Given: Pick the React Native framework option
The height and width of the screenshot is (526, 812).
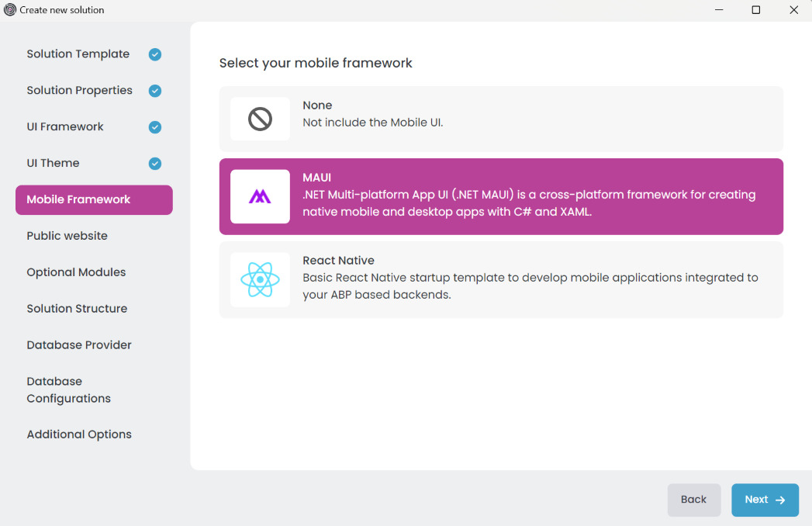Looking at the screenshot, I should click(x=500, y=279).
